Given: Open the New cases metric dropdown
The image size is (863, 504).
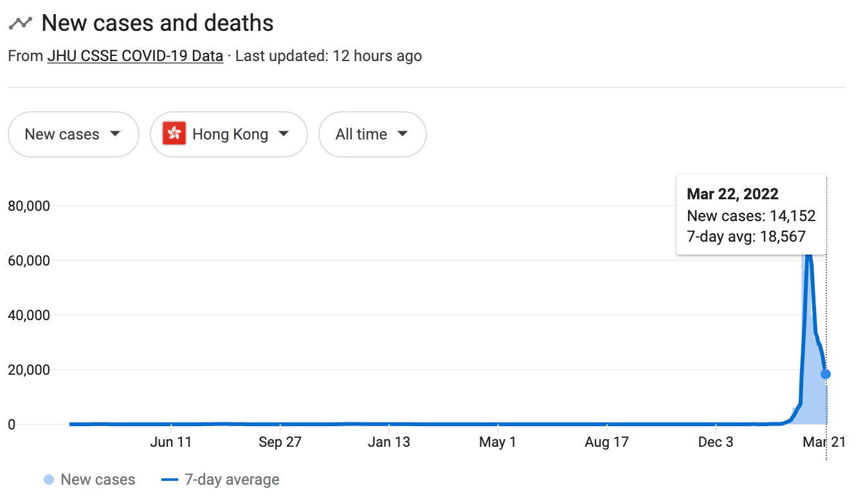Looking at the screenshot, I should tap(73, 134).
